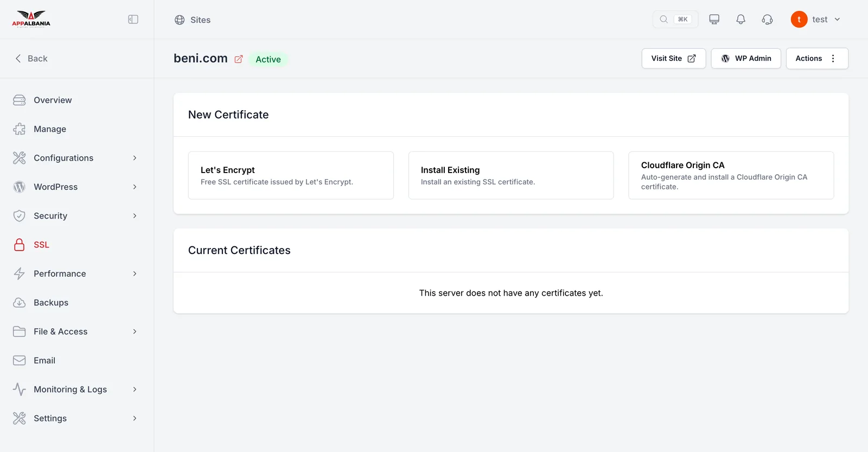Open beni.com external link icon
Image resolution: width=868 pixels, height=452 pixels.
pyautogui.click(x=238, y=59)
